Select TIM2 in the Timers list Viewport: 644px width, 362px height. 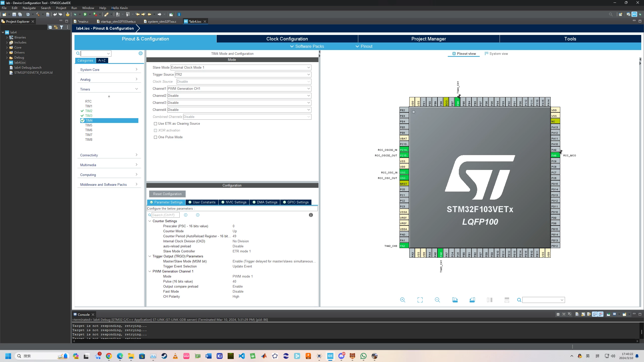(x=89, y=111)
